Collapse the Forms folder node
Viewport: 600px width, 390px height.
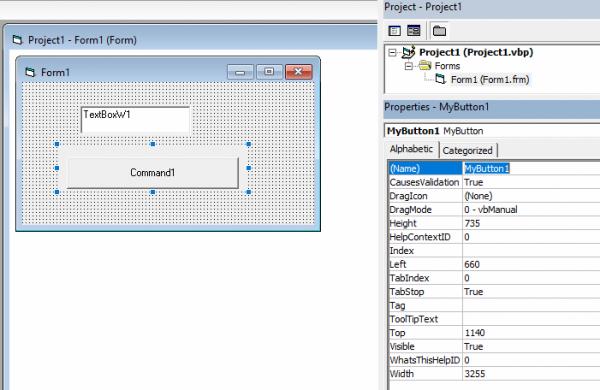409,66
